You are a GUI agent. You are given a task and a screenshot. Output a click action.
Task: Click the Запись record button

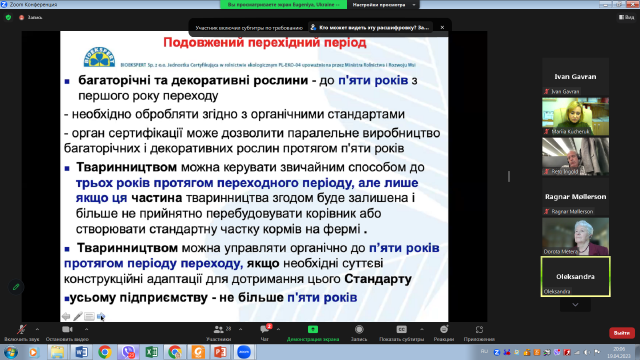[359, 333]
